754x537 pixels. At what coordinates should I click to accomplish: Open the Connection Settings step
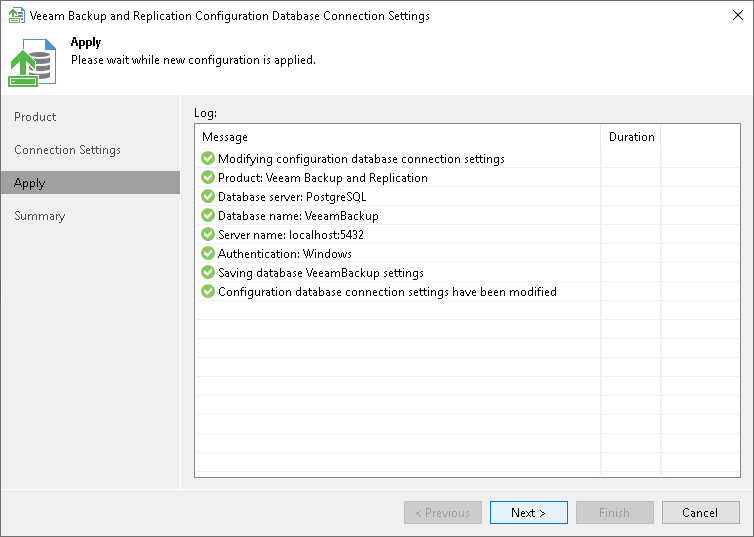pyautogui.click(x=67, y=150)
